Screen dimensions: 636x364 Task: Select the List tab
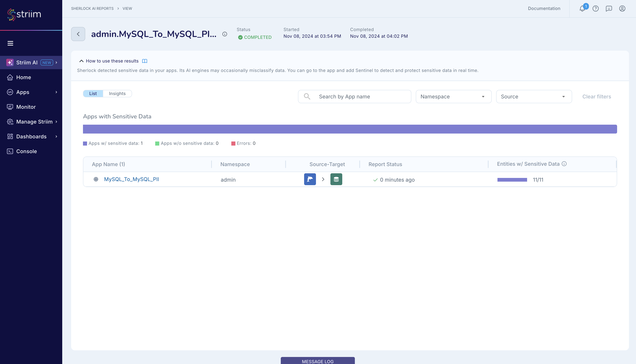coord(93,93)
